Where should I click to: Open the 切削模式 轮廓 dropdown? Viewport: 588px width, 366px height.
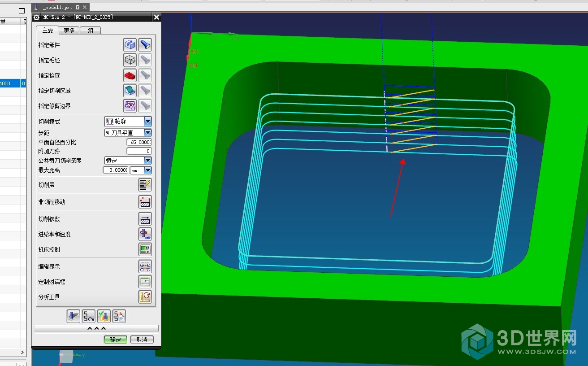tap(148, 122)
